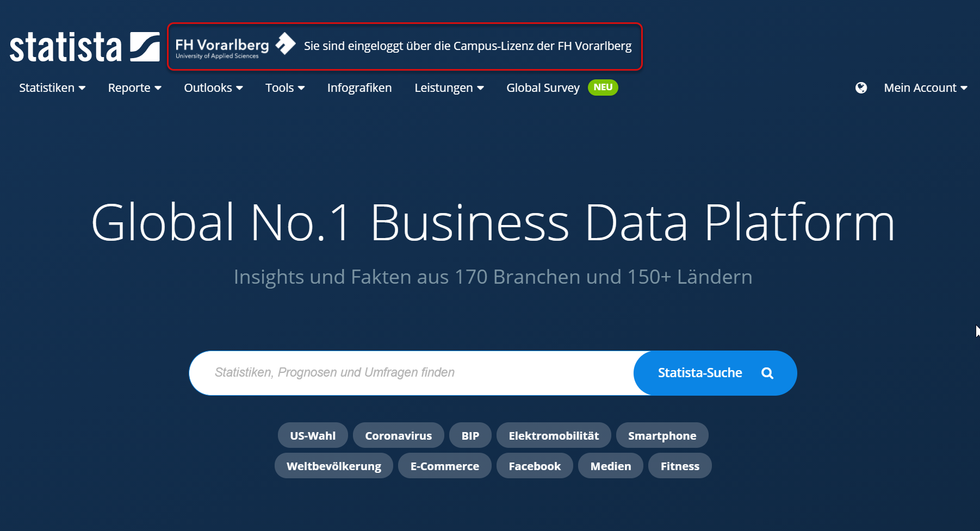Click the FH Vorarlberg campus logo
The height and width of the screenshot is (531, 980).
click(x=235, y=46)
